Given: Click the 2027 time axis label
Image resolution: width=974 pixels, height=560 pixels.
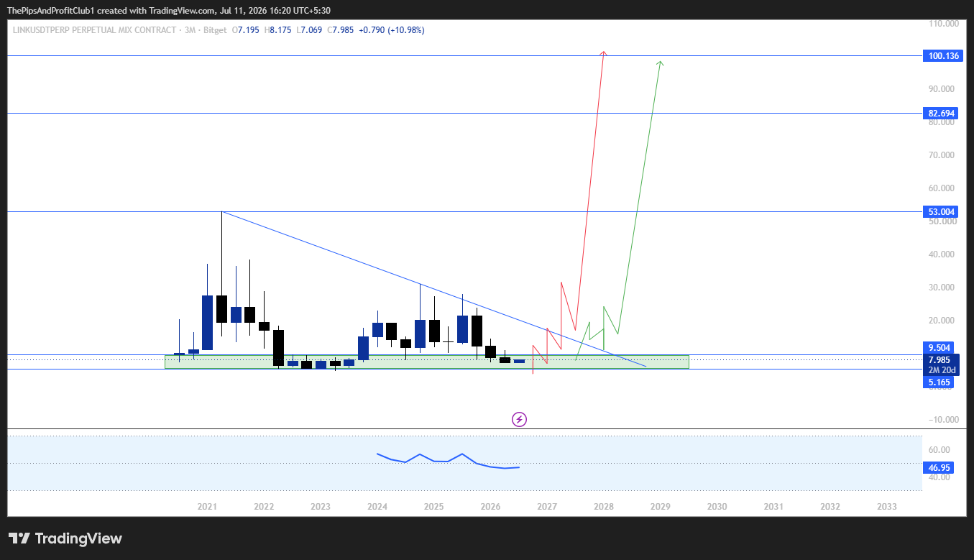Looking at the screenshot, I should (547, 507).
